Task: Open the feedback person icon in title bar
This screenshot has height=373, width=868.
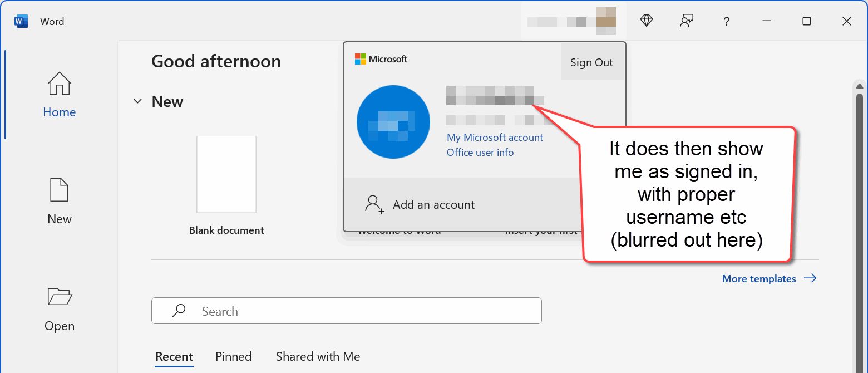Action: point(687,21)
